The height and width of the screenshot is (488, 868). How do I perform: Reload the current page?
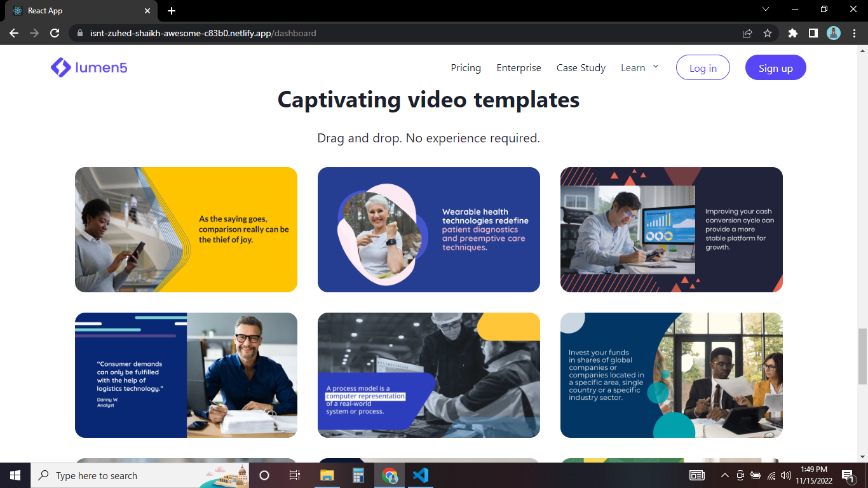[x=55, y=33]
